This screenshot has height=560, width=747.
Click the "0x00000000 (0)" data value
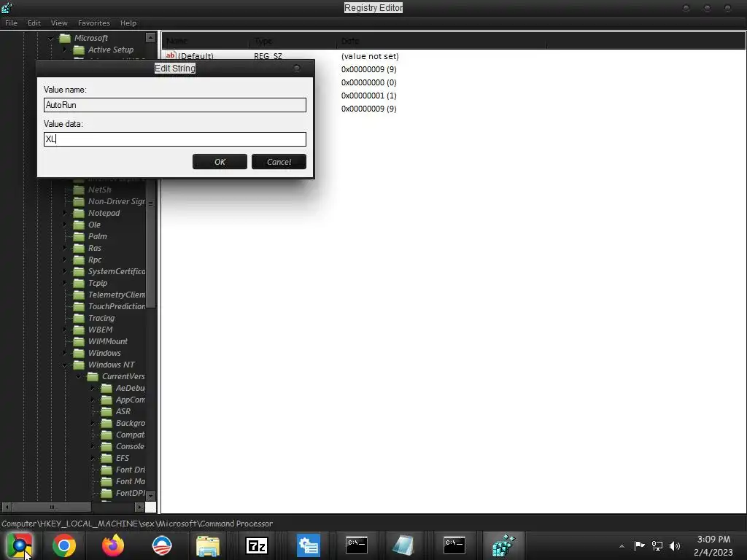point(368,82)
